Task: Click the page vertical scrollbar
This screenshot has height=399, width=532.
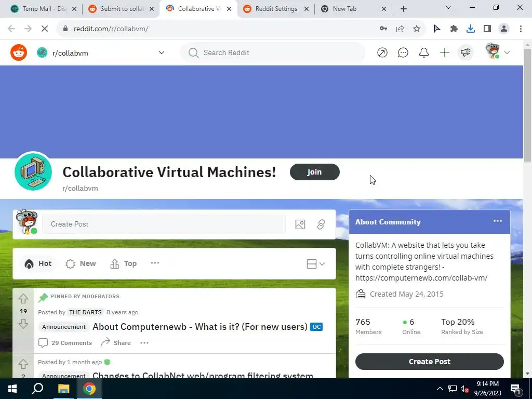Action: coord(527,105)
